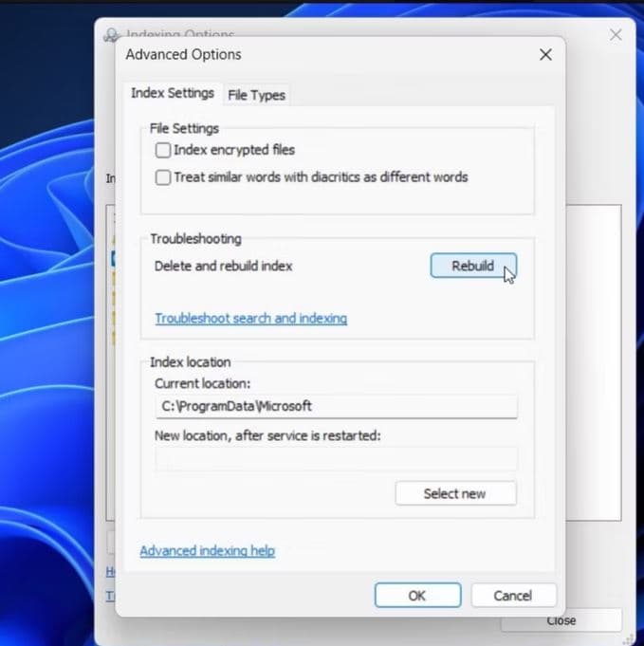
Task: Switch to the File Types tab
Action: pos(256,95)
